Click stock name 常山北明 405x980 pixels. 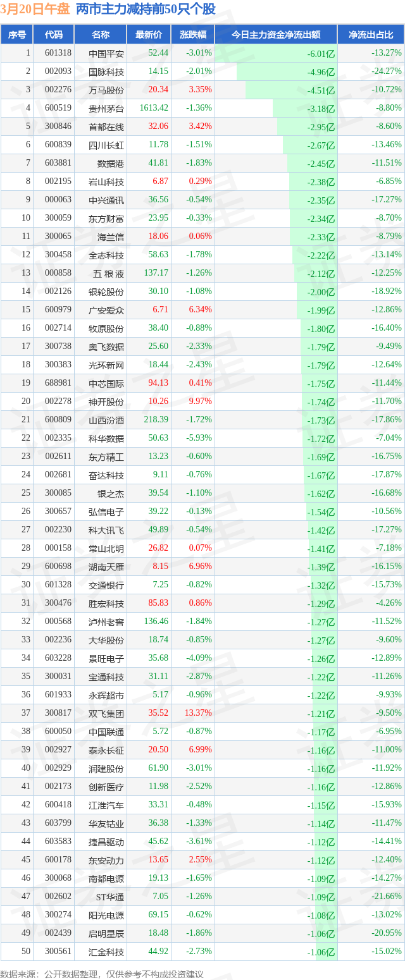(107, 548)
